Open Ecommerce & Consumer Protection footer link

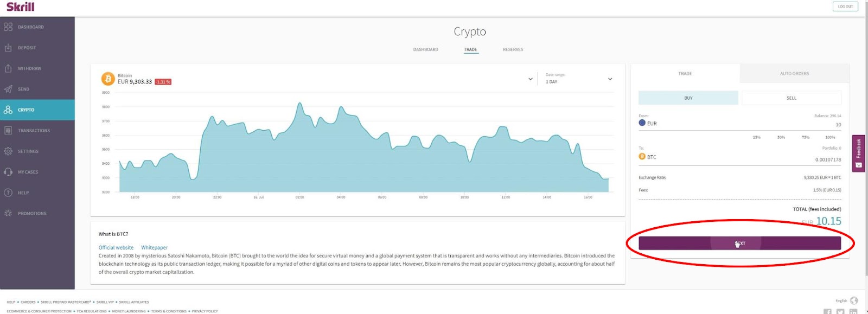(x=39, y=311)
